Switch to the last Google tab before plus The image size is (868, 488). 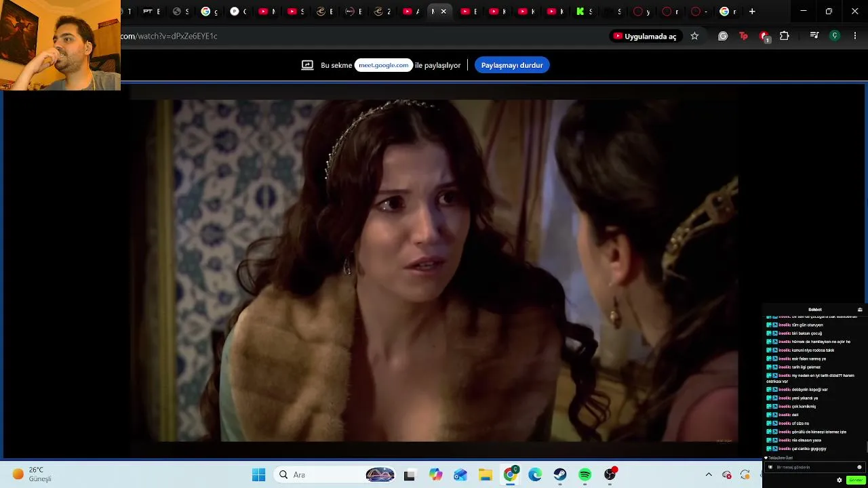pyautogui.click(x=728, y=12)
